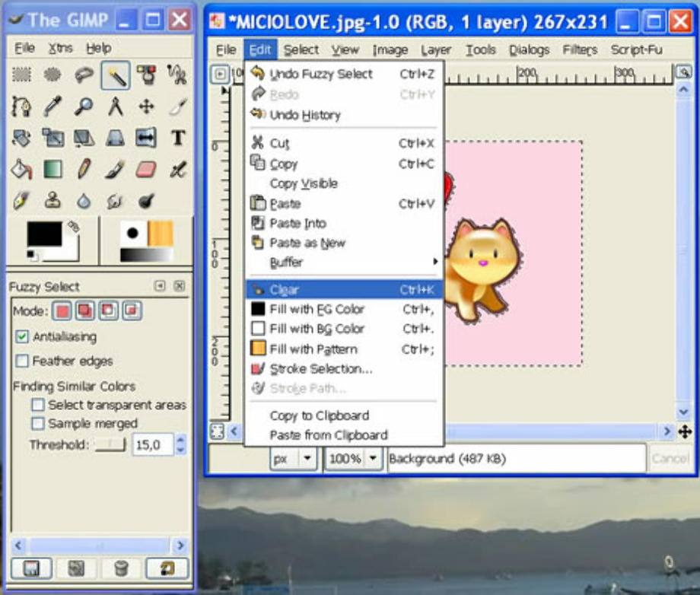Select the Scissors select tool
The image size is (700, 595).
[177, 75]
